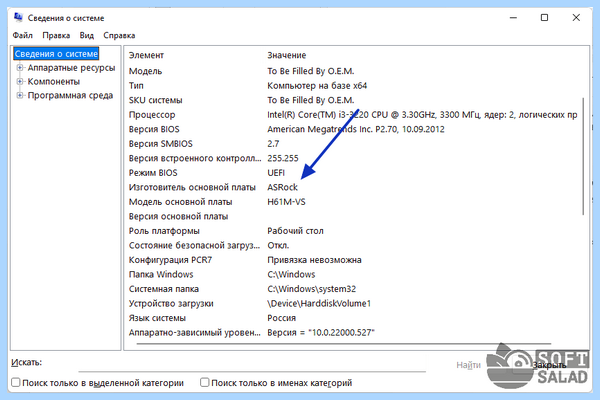Viewport: 600px width, 400px height.
Task: Select the Версия SMBIOS row
Action: [x=353, y=144]
